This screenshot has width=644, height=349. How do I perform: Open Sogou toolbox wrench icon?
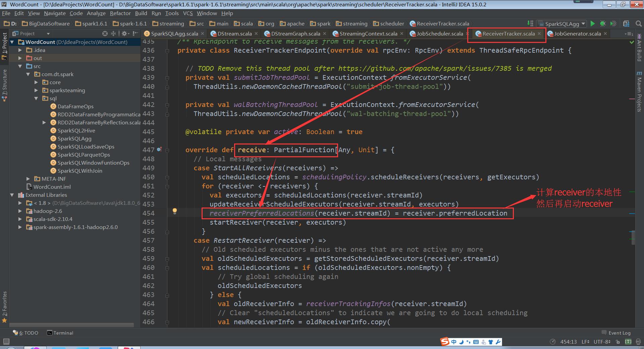click(498, 342)
